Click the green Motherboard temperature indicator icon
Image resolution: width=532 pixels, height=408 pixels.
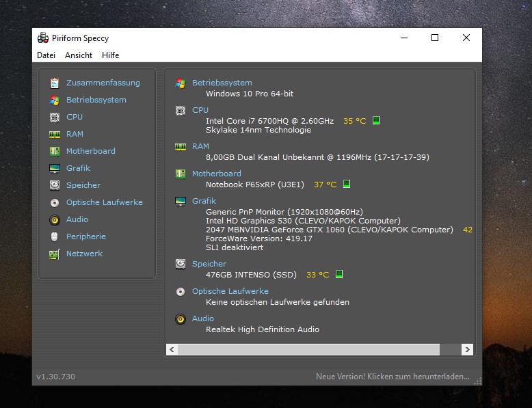pyautogui.click(x=347, y=184)
